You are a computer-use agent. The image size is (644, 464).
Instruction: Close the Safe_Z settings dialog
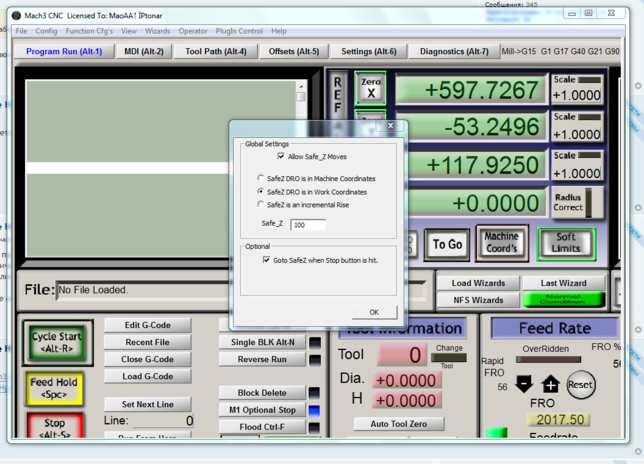pyautogui.click(x=391, y=126)
